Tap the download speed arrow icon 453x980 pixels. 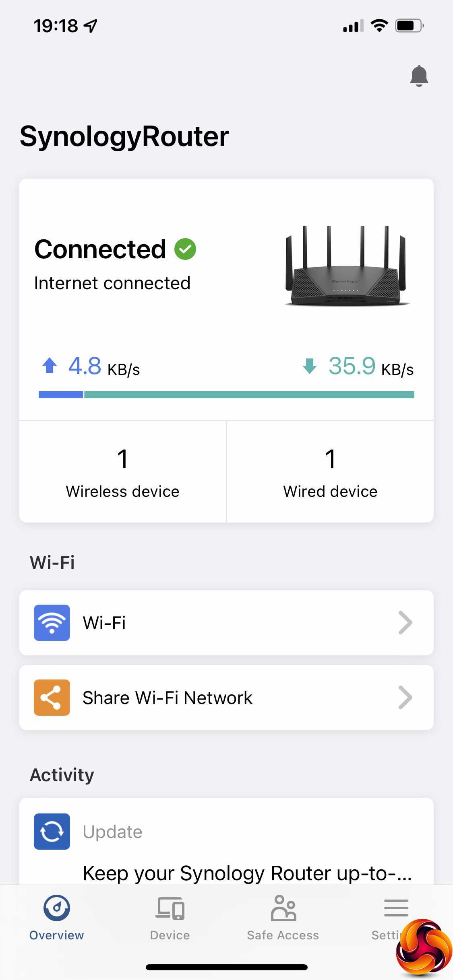(x=310, y=366)
